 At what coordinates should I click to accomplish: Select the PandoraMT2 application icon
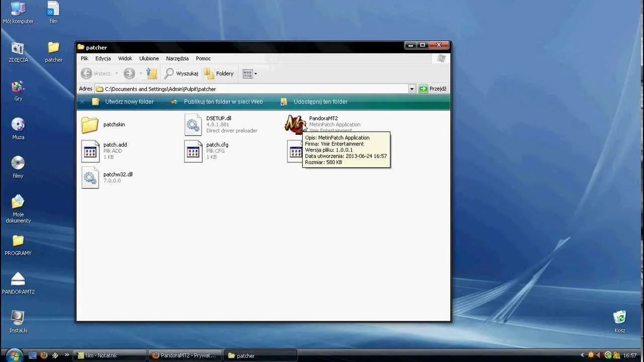click(x=295, y=124)
